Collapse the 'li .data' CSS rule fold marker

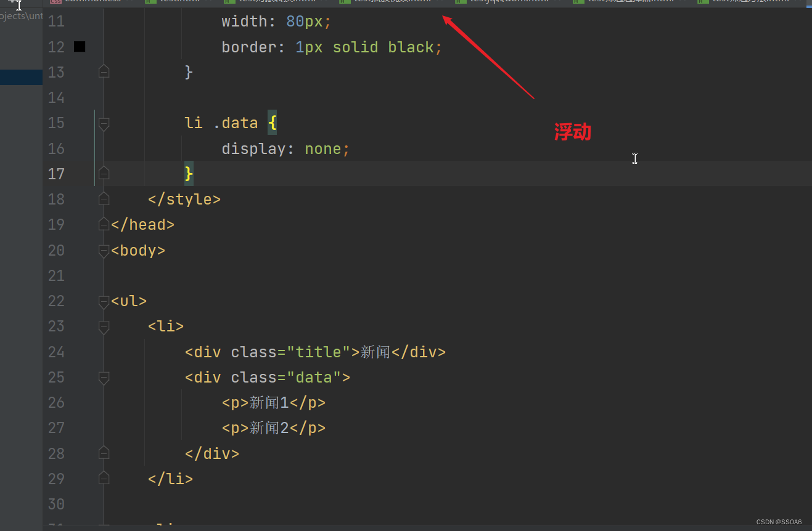104,123
